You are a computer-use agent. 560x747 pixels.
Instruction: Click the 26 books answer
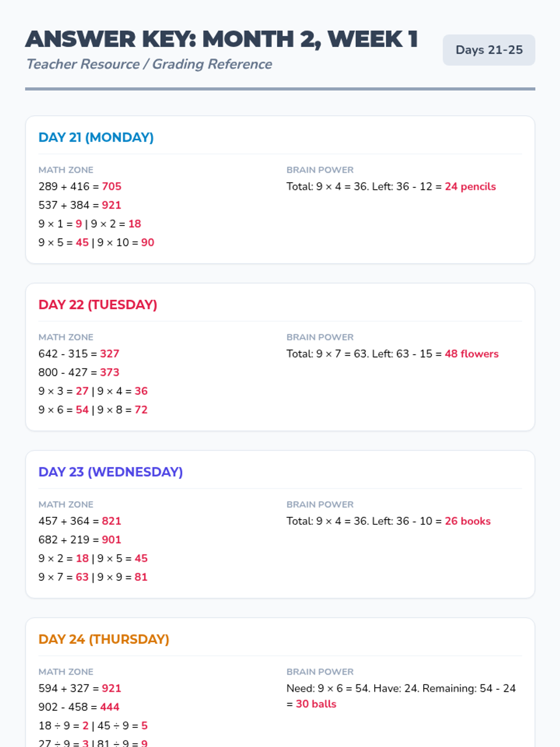point(468,521)
